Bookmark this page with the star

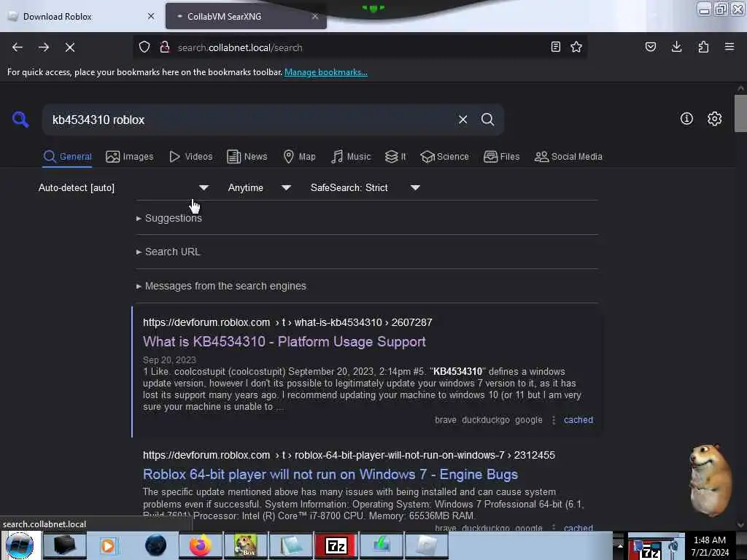[576, 47]
